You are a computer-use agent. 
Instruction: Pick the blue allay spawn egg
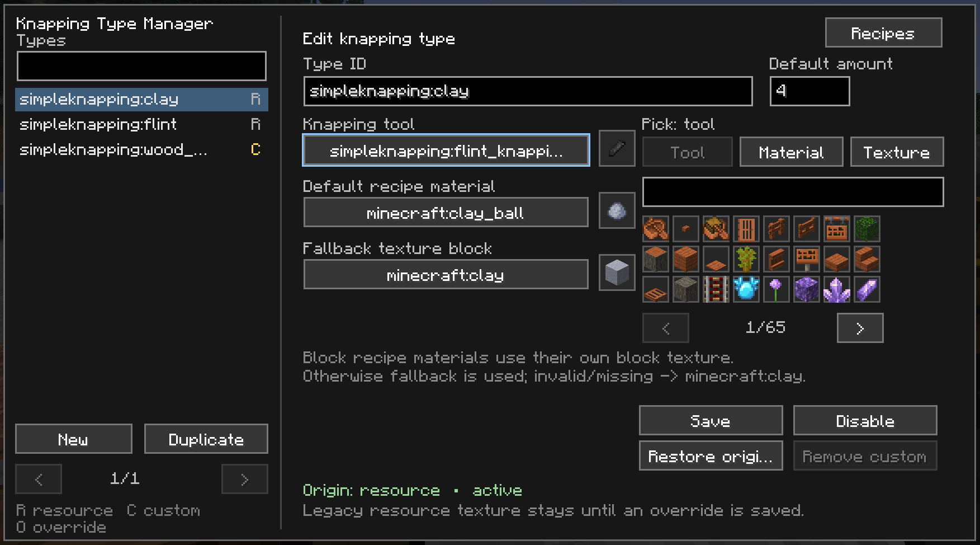(x=746, y=289)
